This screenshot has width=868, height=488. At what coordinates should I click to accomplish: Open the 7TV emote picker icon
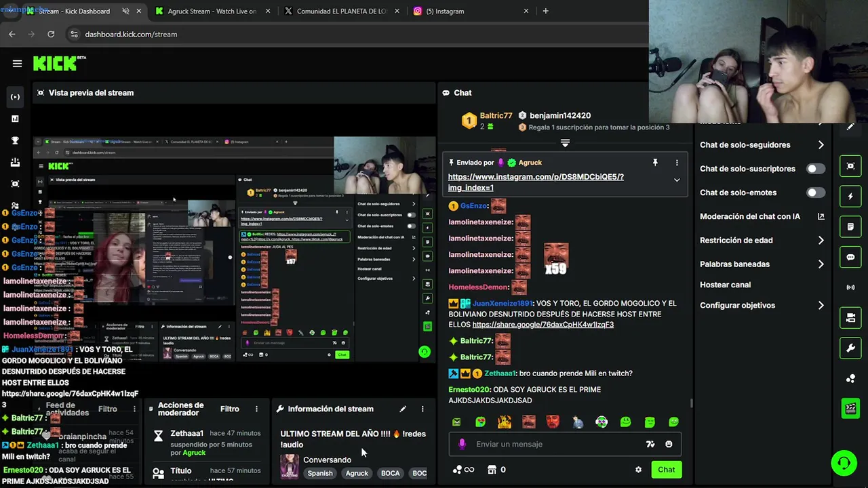coord(650,444)
